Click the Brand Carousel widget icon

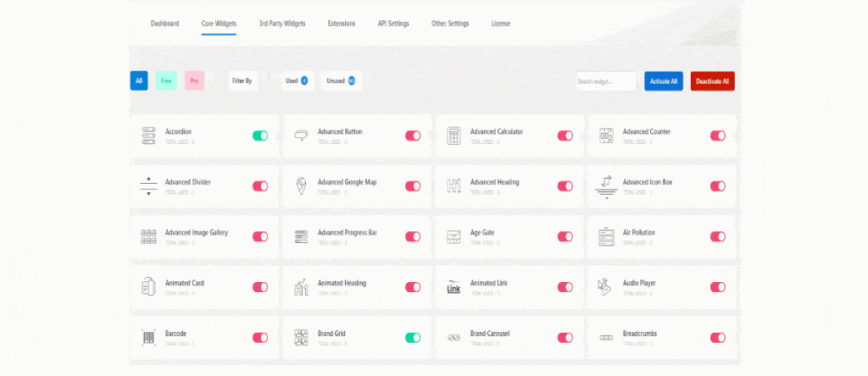[453, 337]
